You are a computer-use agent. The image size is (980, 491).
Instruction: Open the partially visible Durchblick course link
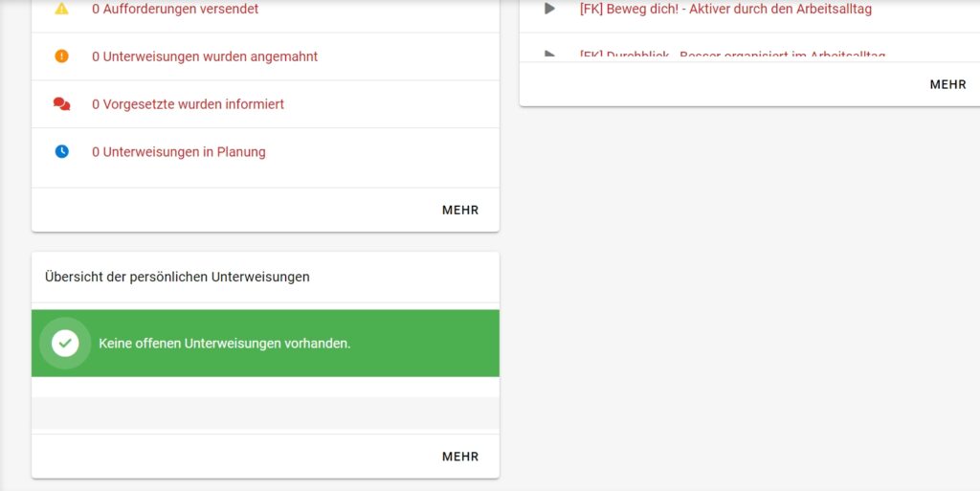tap(732, 56)
